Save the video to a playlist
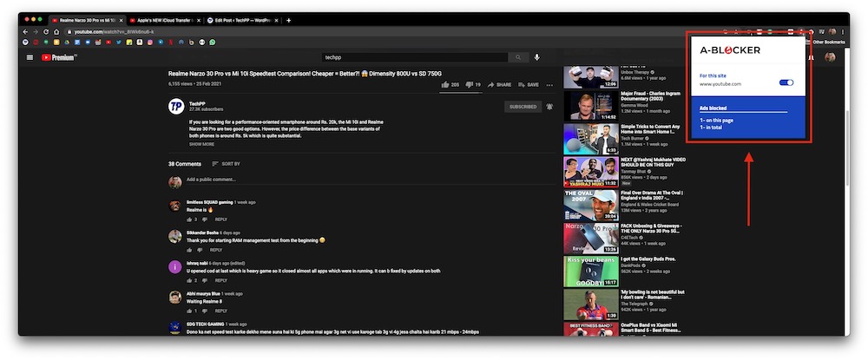This screenshot has height=360, width=868. pyautogui.click(x=529, y=85)
